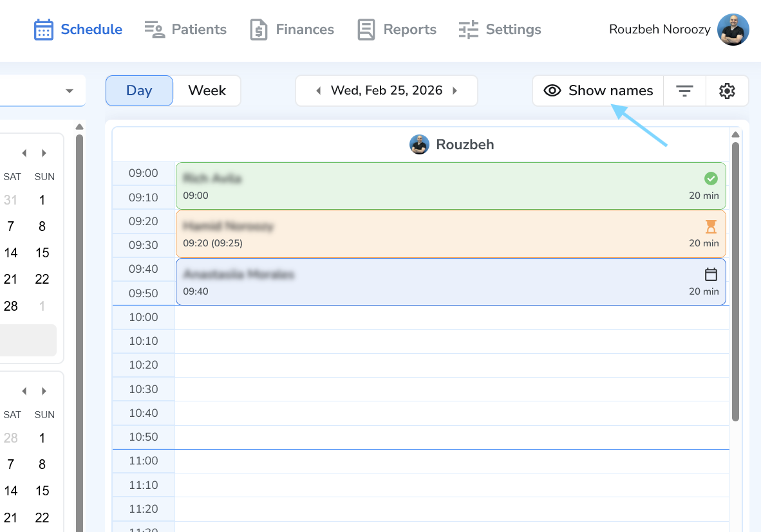
Task: Click the Wed, Feb 25, 2026 date label
Action: click(x=386, y=91)
